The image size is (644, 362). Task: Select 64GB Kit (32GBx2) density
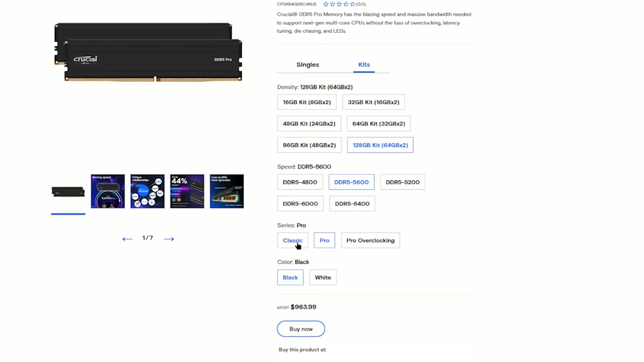point(378,124)
